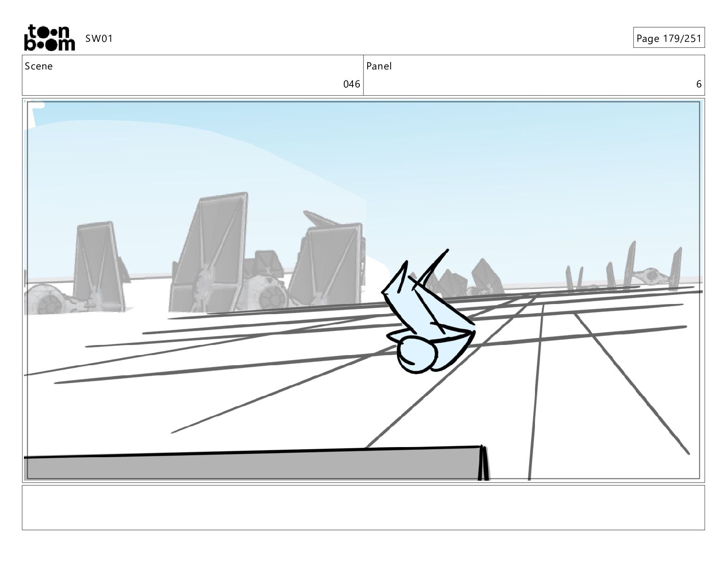Select the Panel label
This screenshot has width=728, height=563.
pyautogui.click(x=379, y=66)
